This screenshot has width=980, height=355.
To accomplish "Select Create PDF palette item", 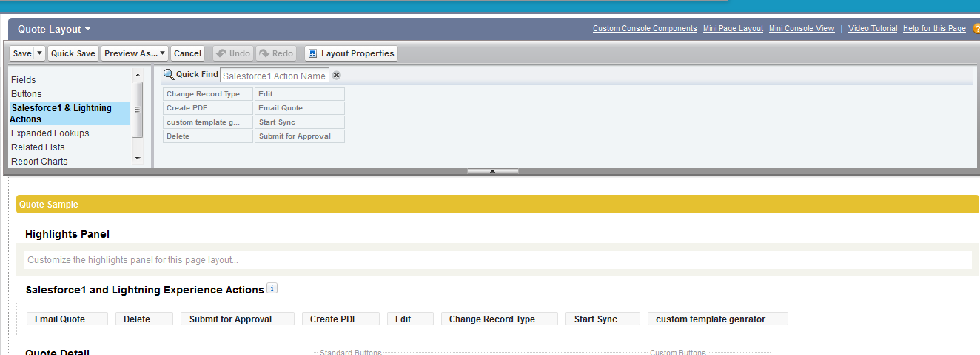I will (x=207, y=108).
